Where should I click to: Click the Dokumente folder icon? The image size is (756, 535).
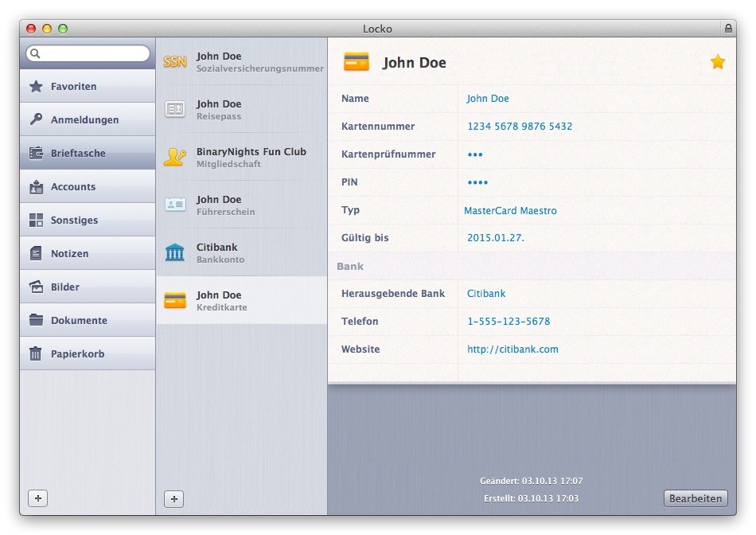[x=36, y=320]
